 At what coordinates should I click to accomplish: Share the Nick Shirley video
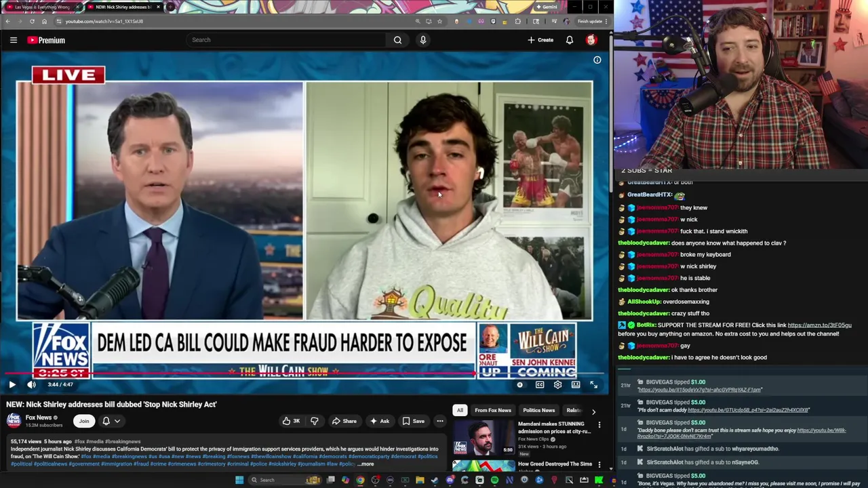coord(344,421)
